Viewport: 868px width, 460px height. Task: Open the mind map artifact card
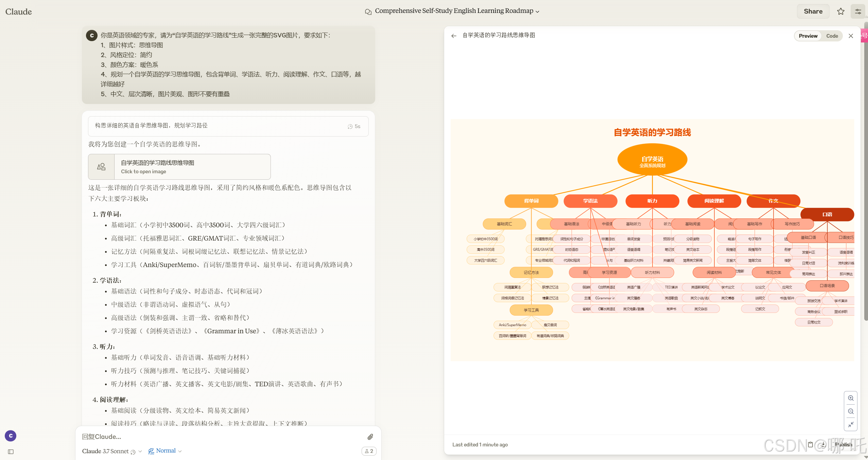coord(179,167)
